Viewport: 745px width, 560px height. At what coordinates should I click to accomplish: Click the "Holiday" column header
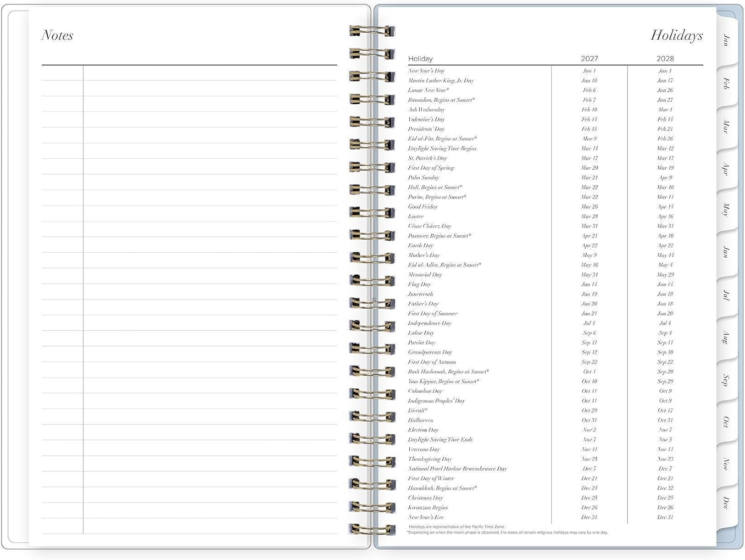tap(420, 59)
